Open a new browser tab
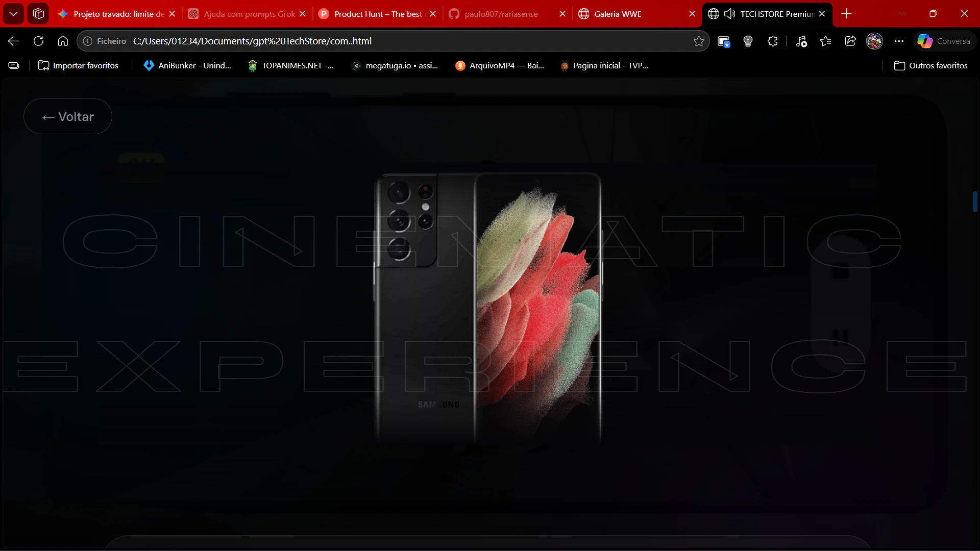 point(846,14)
